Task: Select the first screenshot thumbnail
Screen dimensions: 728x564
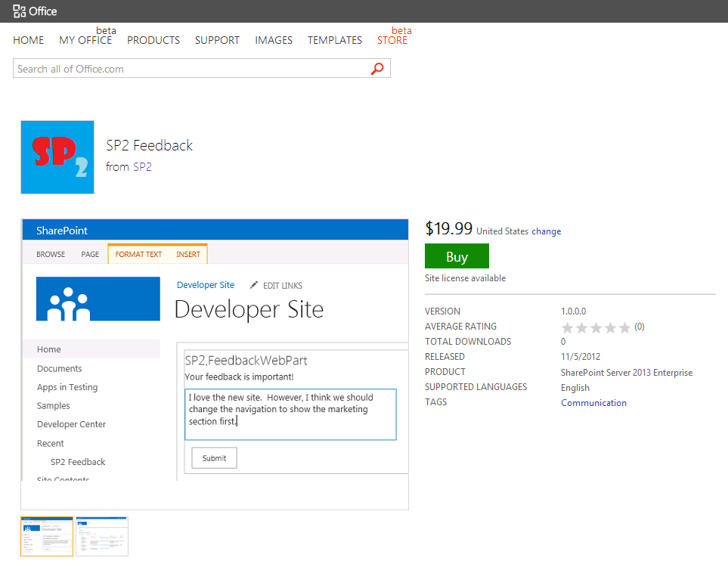Action: coord(47,536)
